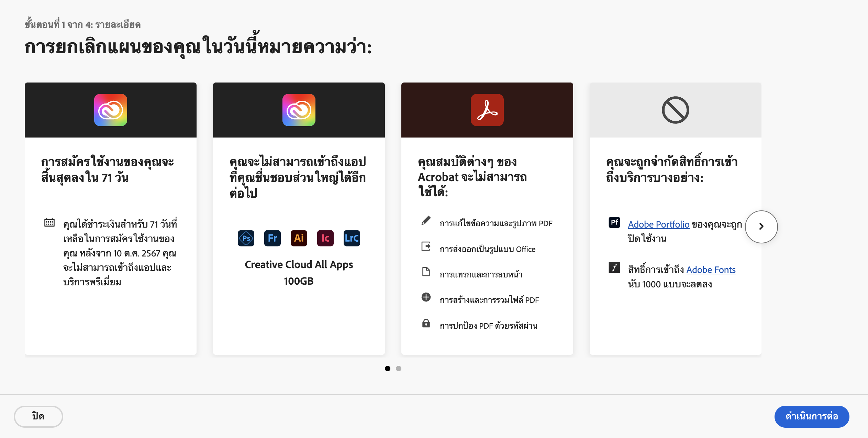
Task: Select the first carousel page dot
Action: point(388,369)
